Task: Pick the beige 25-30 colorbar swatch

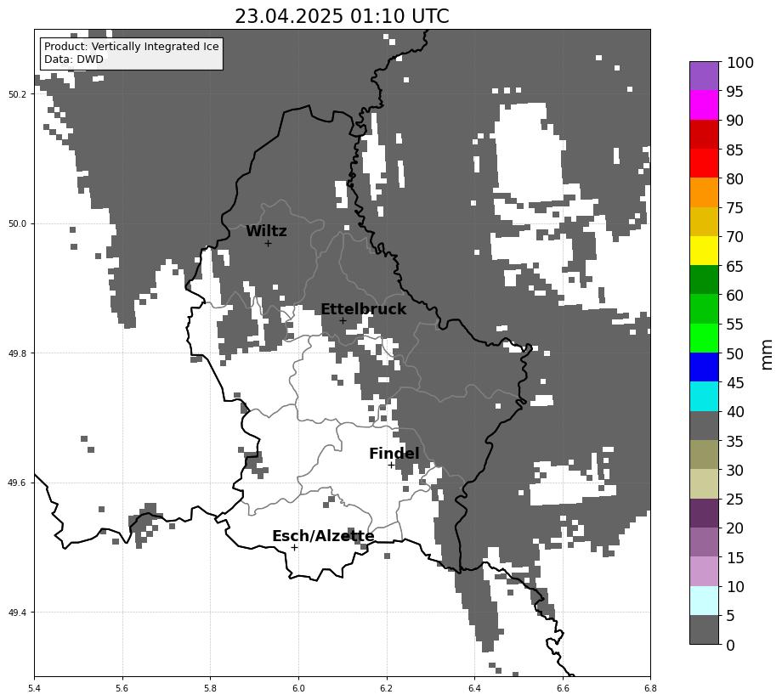Action: (x=704, y=483)
